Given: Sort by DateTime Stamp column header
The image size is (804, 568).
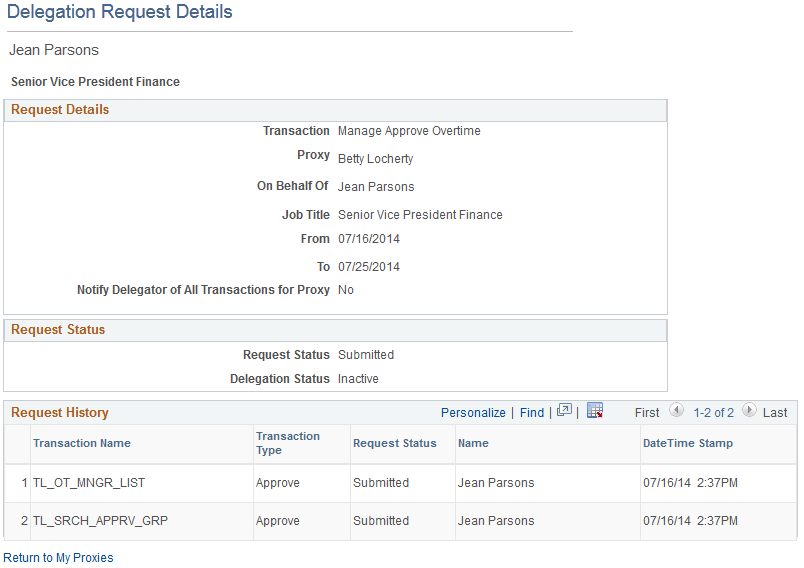Looking at the screenshot, I should [688, 443].
